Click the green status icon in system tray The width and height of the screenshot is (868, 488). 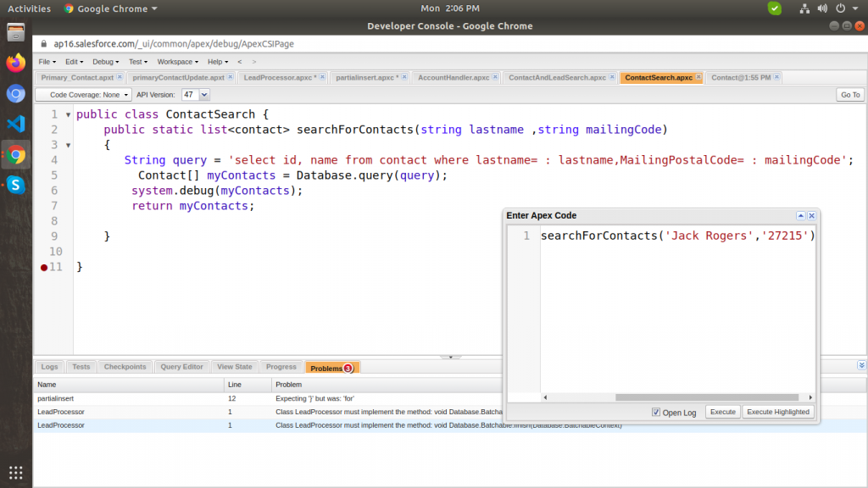pos(774,8)
